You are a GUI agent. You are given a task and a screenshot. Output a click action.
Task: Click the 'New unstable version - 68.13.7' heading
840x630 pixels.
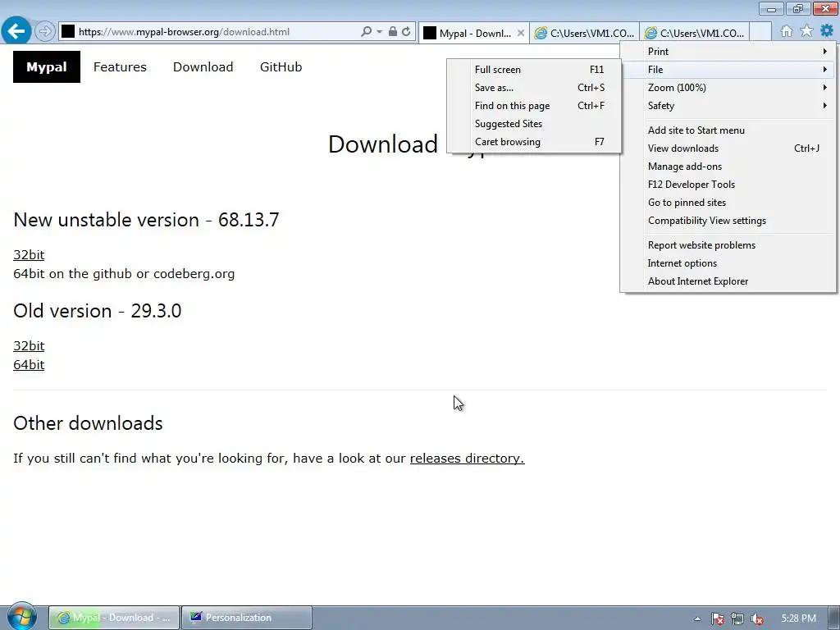[x=146, y=220]
